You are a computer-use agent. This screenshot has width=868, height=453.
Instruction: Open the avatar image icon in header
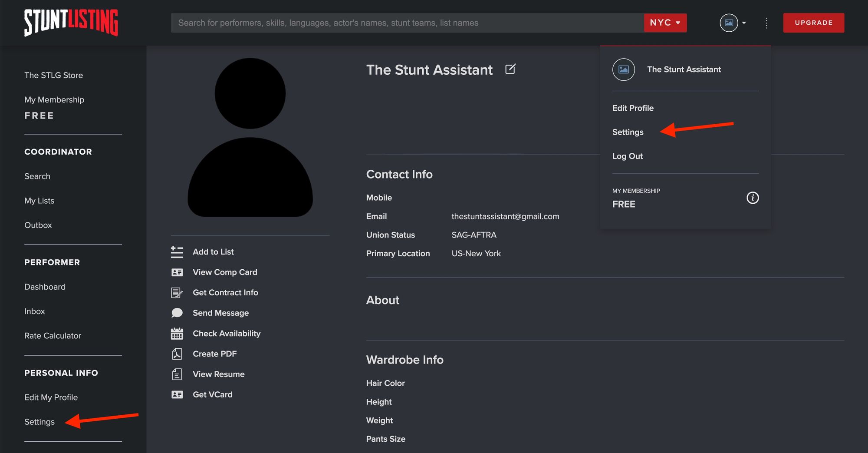pyautogui.click(x=729, y=23)
